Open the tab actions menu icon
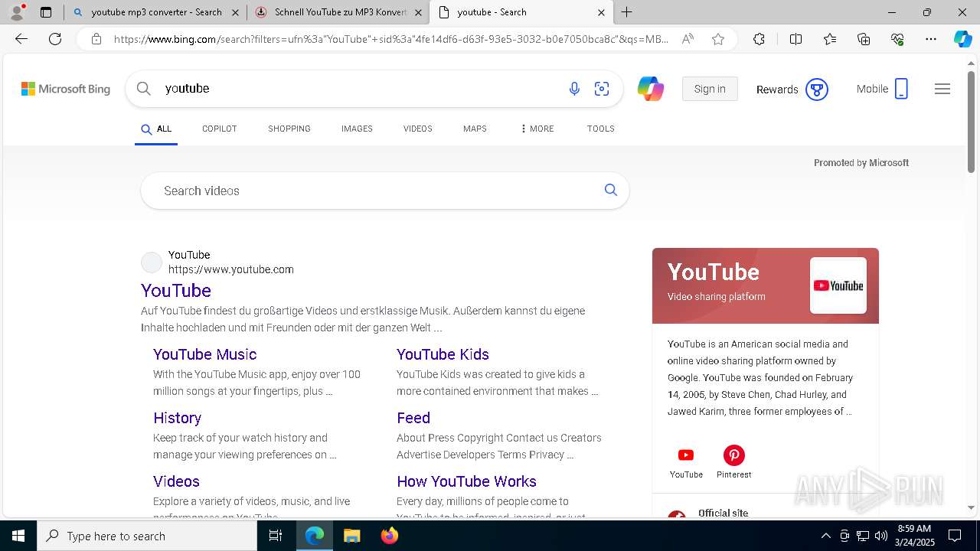 pyautogui.click(x=46, y=12)
